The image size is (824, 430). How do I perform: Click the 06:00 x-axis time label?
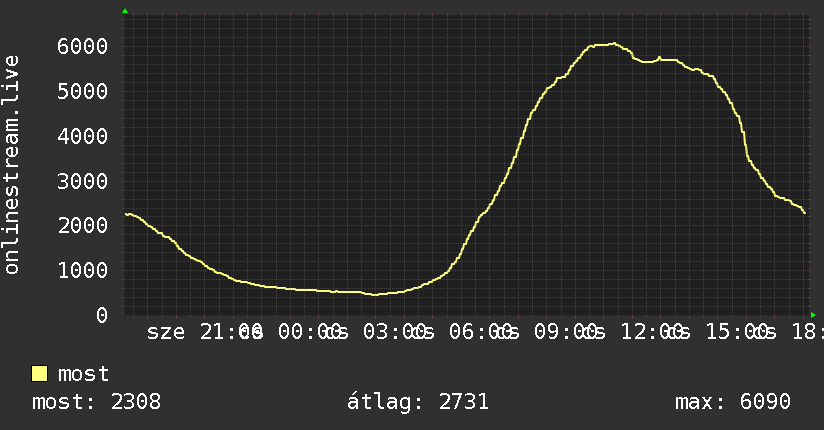pyautogui.click(x=484, y=332)
